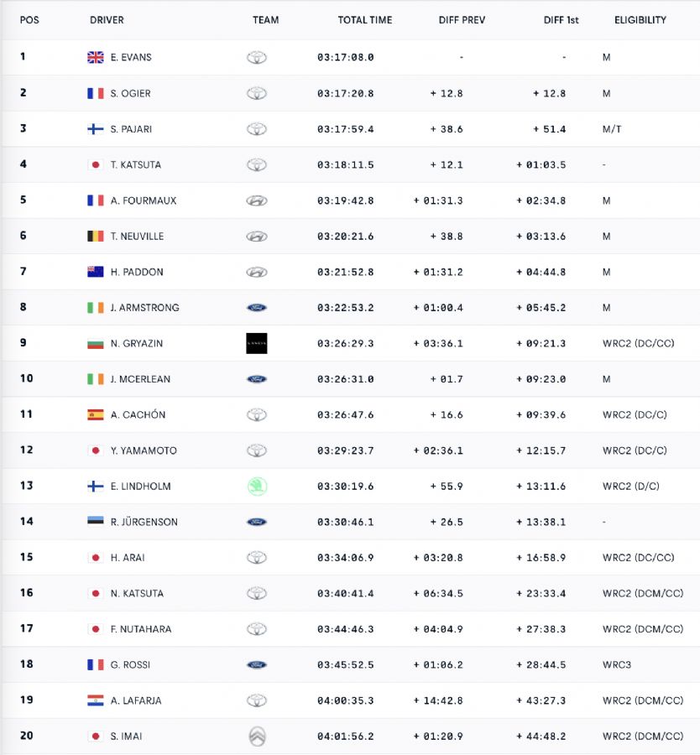Open driver S. OGIER's name link

pos(131,93)
